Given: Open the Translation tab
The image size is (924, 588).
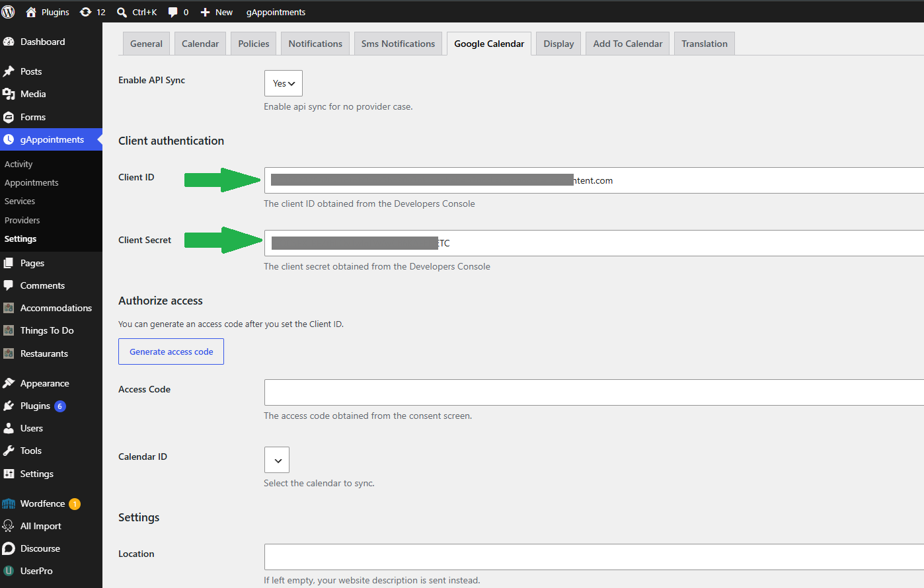Looking at the screenshot, I should click(705, 44).
